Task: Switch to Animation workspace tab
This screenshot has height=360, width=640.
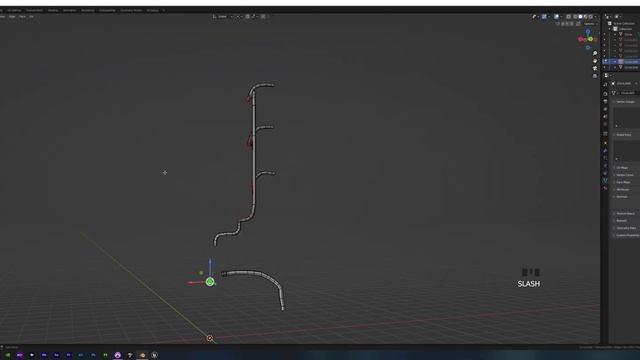Action: coord(69,10)
